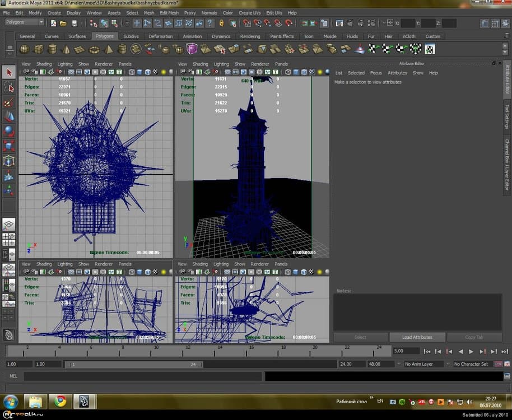This screenshot has width=512, height=420.
Task: Select the arrow Select tool in toolbox
Action: point(9,72)
